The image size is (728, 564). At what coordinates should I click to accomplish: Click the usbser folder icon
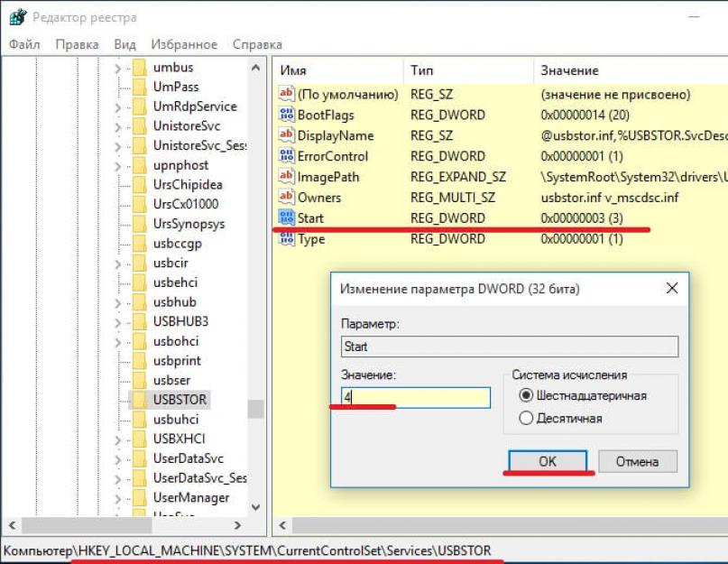tap(139, 380)
